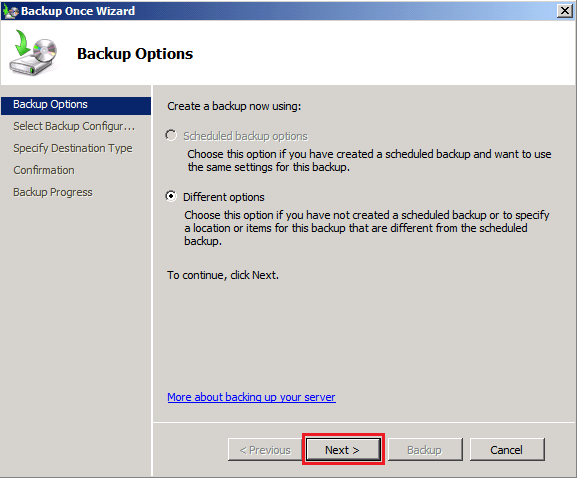Screen dimensions: 577x478
Task: Click the Backup button
Action: (x=425, y=450)
